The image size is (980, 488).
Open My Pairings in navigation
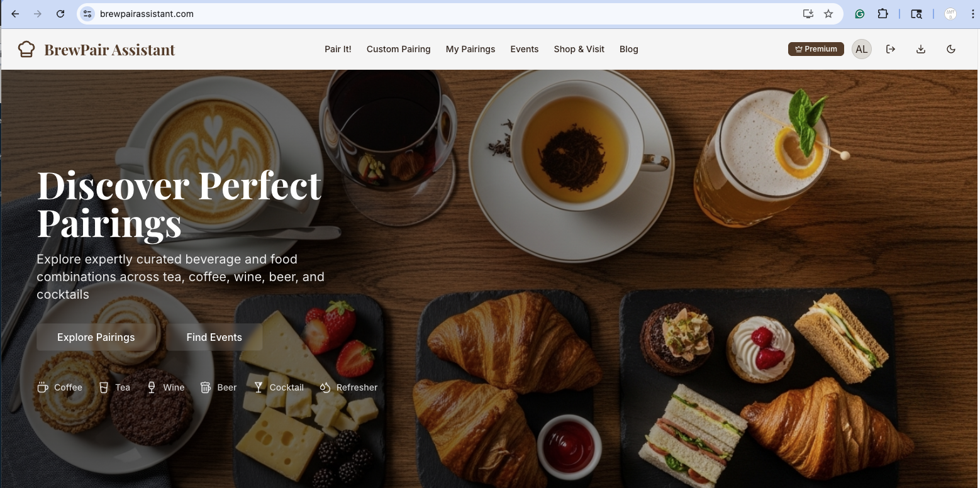pos(471,49)
